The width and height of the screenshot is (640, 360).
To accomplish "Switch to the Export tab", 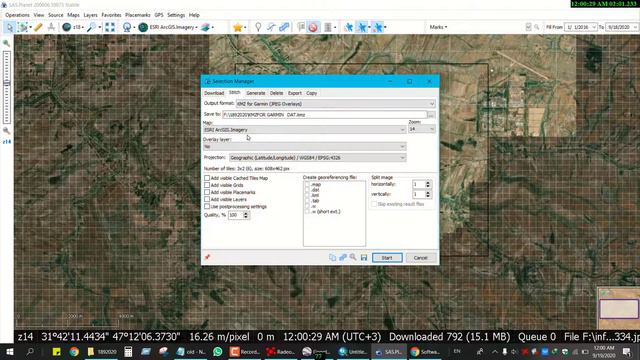I will 294,93.
